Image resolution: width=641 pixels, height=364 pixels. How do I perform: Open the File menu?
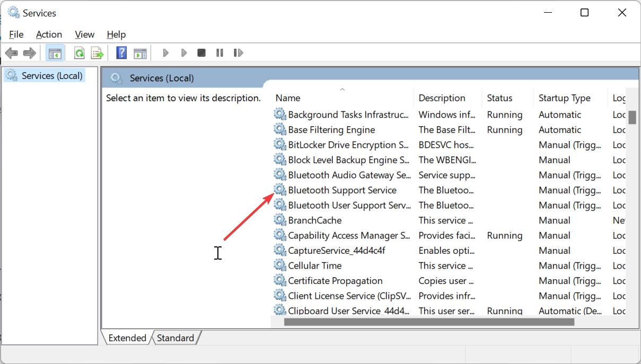click(x=16, y=34)
